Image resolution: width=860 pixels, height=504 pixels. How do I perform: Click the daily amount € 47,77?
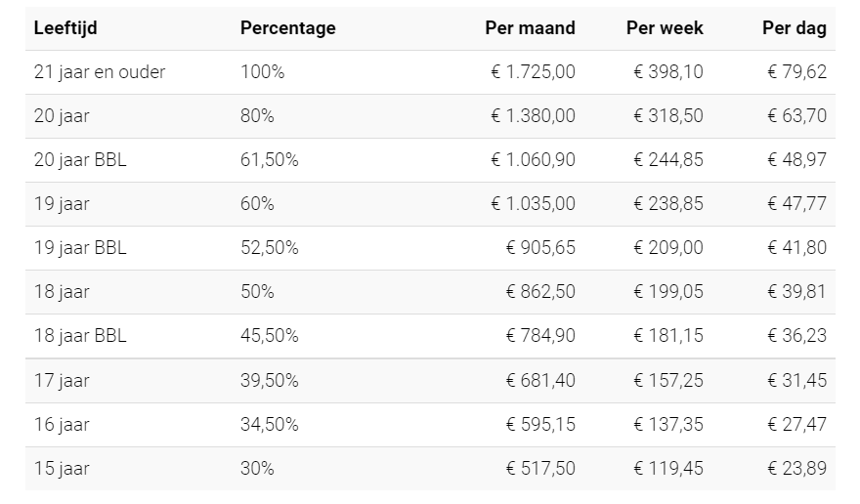pos(796,204)
